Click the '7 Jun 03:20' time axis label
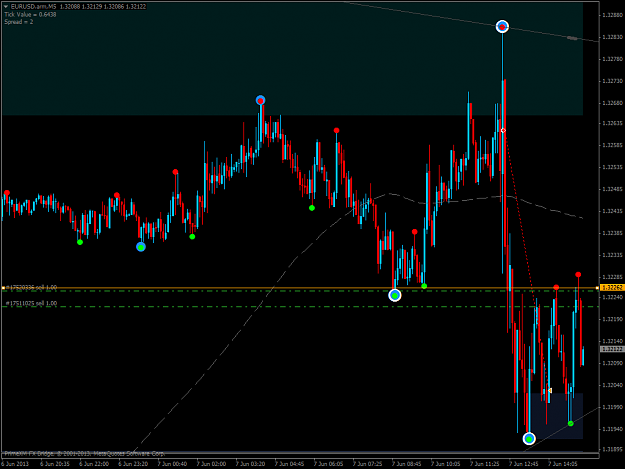 (x=250, y=464)
